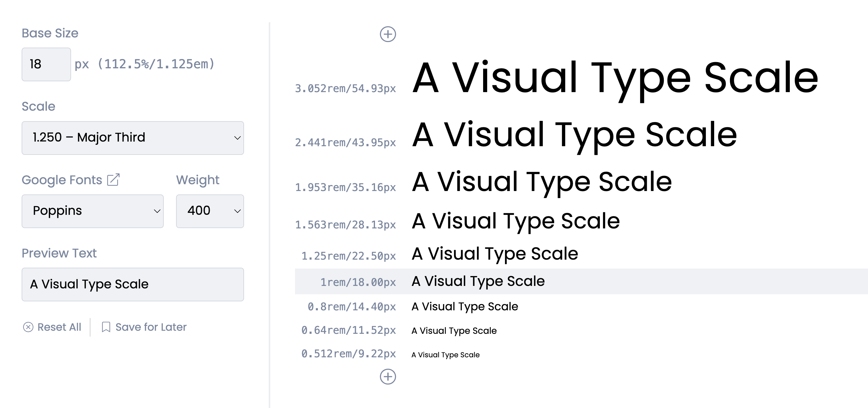Image resolution: width=868 pixels, height=408 pixels.
Task: Open Google Fonts external link icon
Action: click(113, 180)
